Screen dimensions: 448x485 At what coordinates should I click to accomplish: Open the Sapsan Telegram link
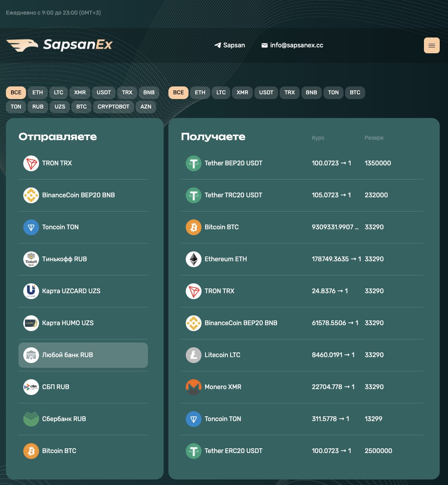pyautogui.click(x=230, y=45)
